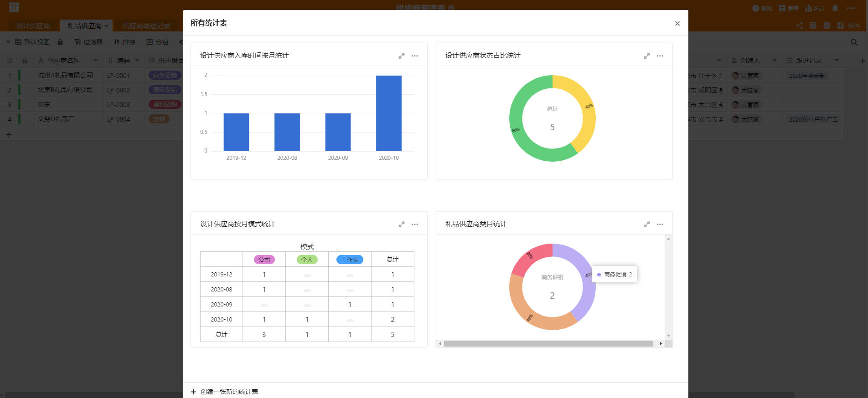This screenshot has width=868, height=398.
Task: Toggle the select-all rows checkbox in header
Action: pos(9,61)
